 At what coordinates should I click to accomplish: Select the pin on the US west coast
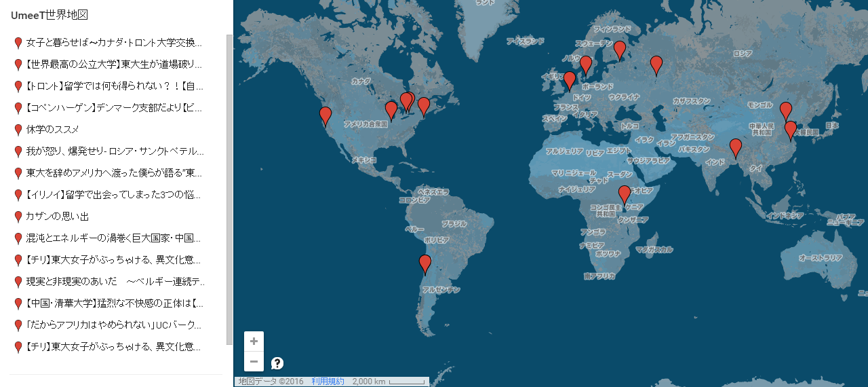(x=325, y=115)
